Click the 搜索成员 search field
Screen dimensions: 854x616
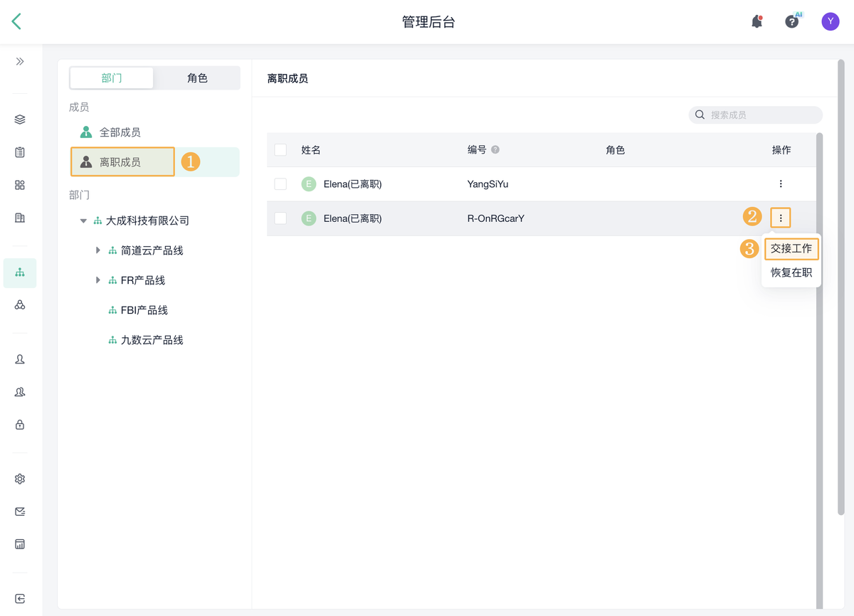point(761,115)
